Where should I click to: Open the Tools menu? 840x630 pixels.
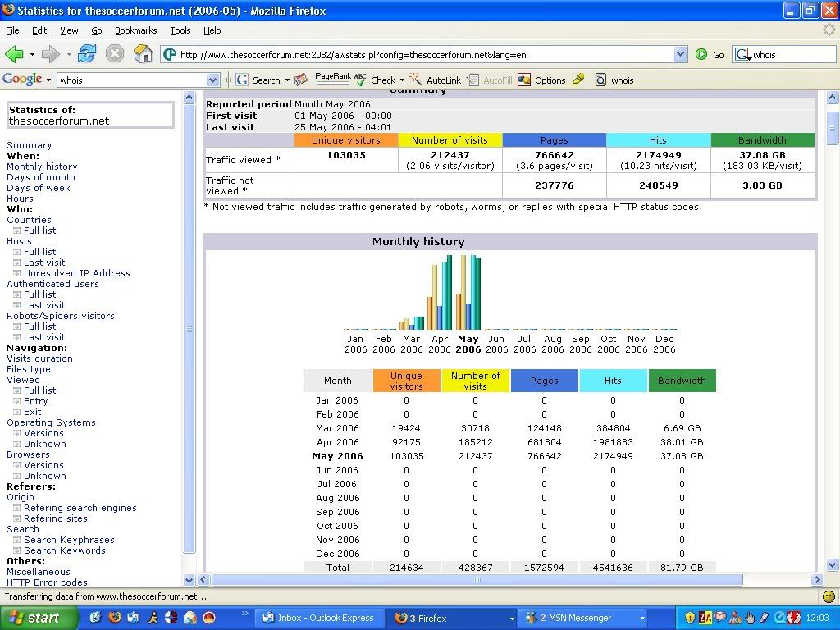(180, 30)
